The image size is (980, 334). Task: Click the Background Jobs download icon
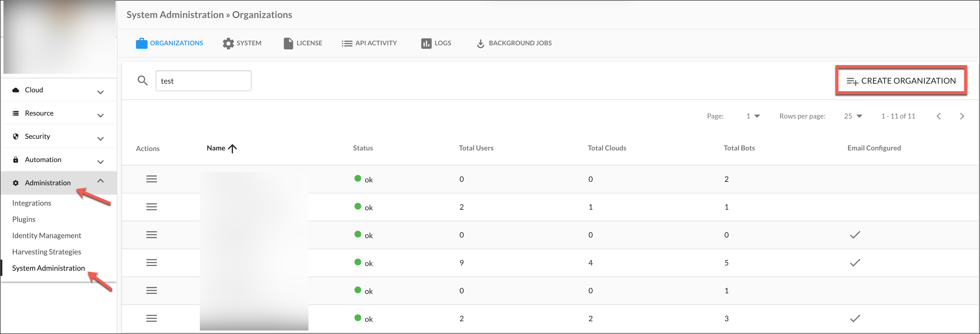click(x=480, y=44)
